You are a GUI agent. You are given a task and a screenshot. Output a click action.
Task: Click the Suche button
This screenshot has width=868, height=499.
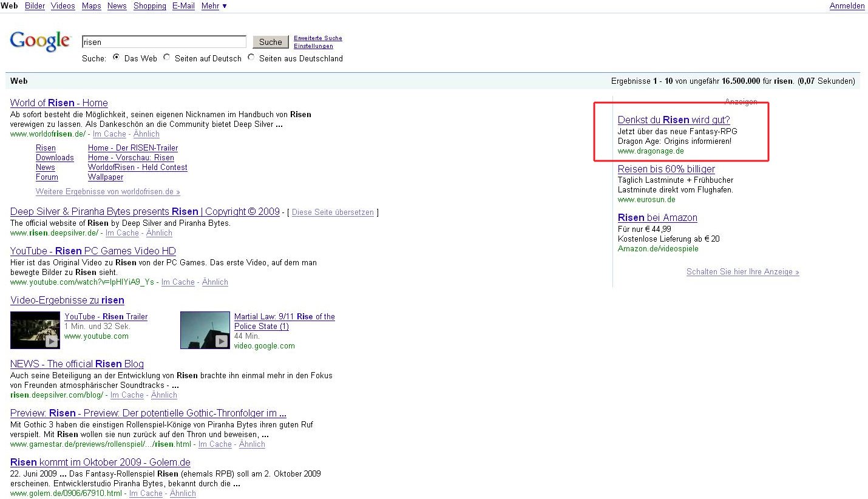pyautogui.click(x=270, y=42)
